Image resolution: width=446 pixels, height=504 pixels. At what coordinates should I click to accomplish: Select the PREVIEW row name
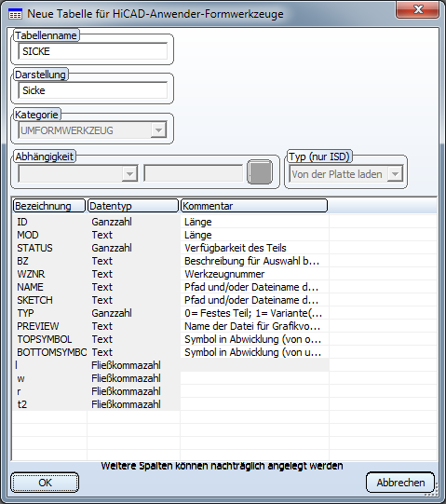(x=38, y=326)
